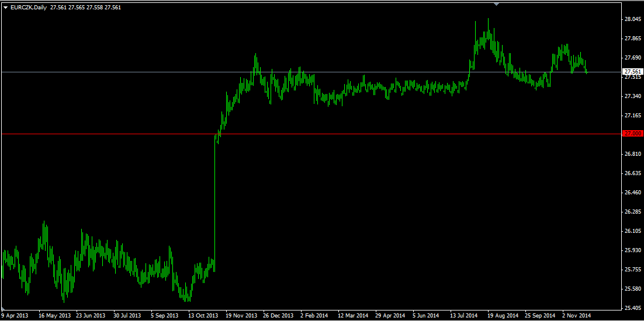Click the 27.165 price axis label
644x321 pixels.
[x=632, y=116]
